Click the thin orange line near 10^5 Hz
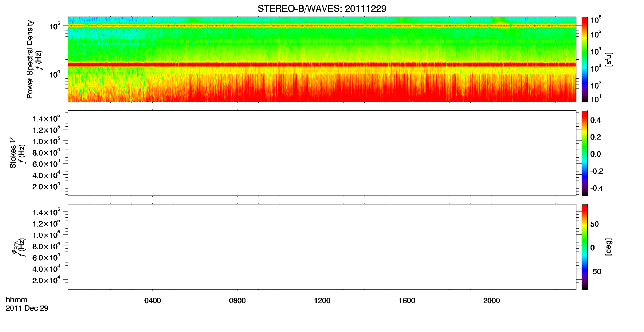644x332 pixels. [322, 26]
